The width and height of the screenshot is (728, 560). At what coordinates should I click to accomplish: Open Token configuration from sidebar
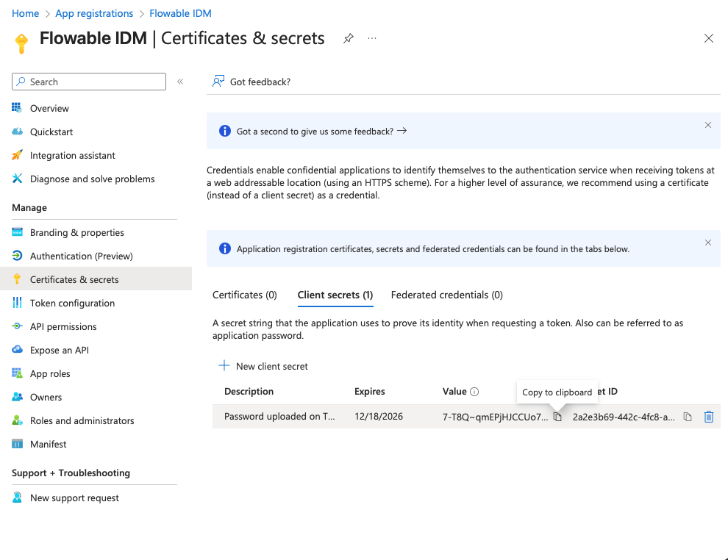tap(72, 303)
